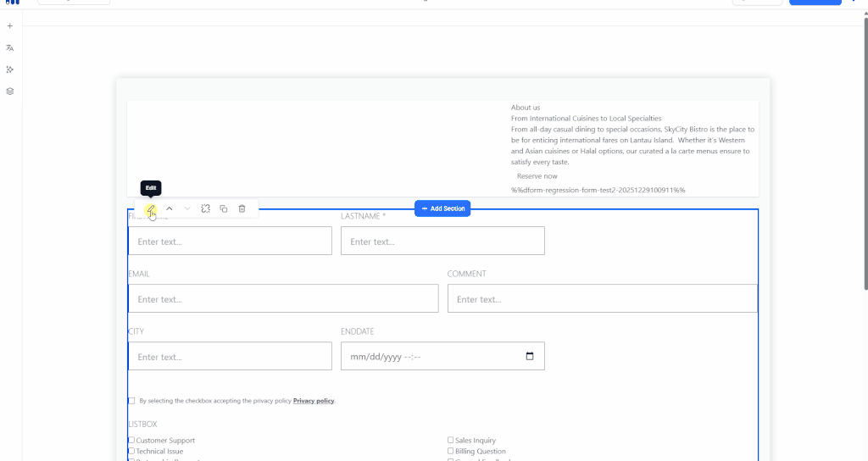This screenshot has height=461, width=868.
Task: Click the vertical page scrollbar
Action: pos(865,154)
